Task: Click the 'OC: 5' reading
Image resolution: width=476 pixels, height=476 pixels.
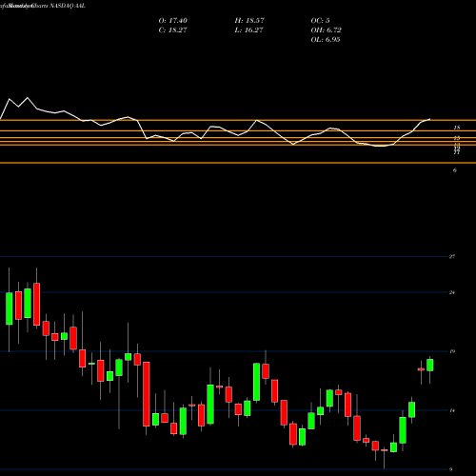Action: [x=321, y=21]
